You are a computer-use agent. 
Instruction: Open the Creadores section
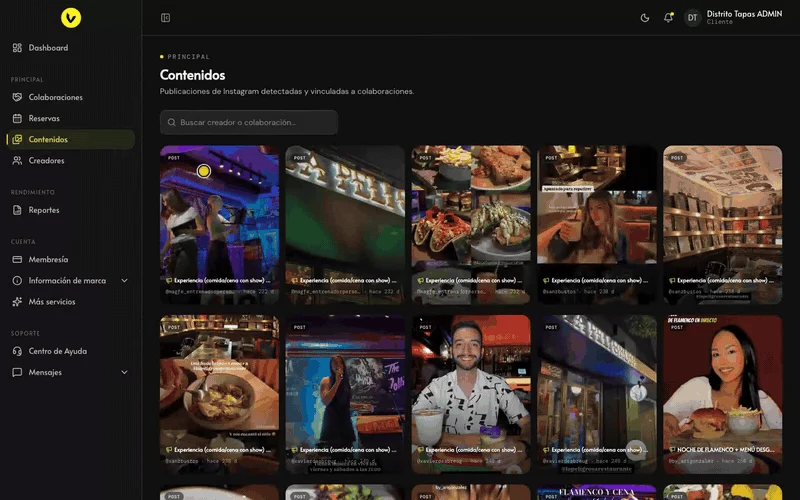point(70,161)
